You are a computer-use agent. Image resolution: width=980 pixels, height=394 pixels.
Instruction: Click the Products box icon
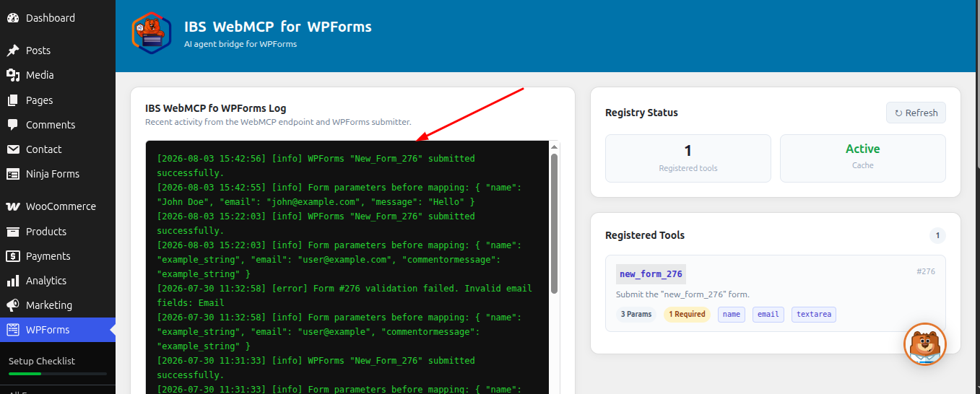tap(13, 232)
